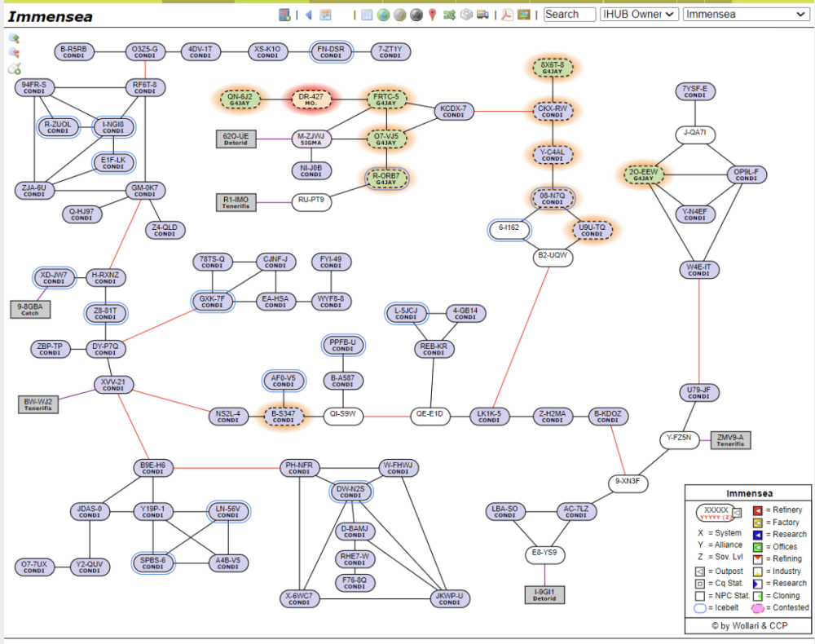This screenshot has height=644, width=815.
Task: Click the red map pin icon
Action: [x=432, y=15]
